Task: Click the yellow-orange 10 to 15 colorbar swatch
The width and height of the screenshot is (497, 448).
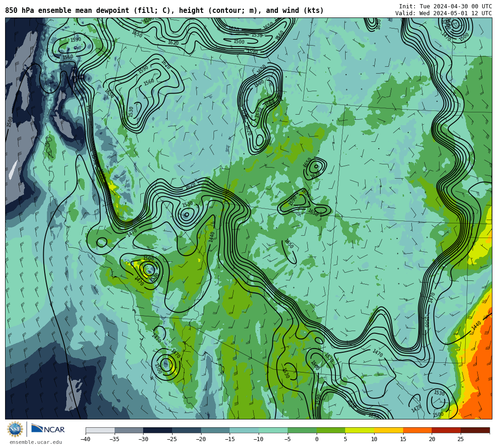Action: [x=388, y=430]
